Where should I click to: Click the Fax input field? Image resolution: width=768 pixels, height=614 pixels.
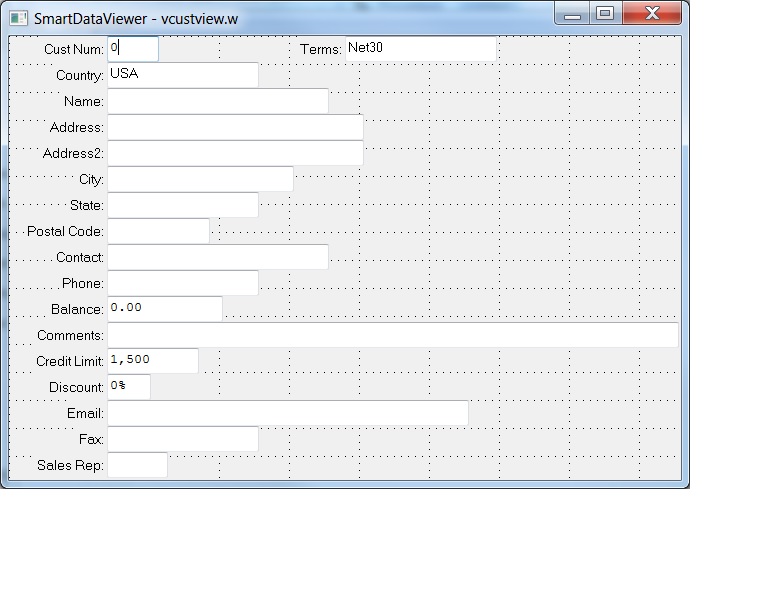pos(183,439)
